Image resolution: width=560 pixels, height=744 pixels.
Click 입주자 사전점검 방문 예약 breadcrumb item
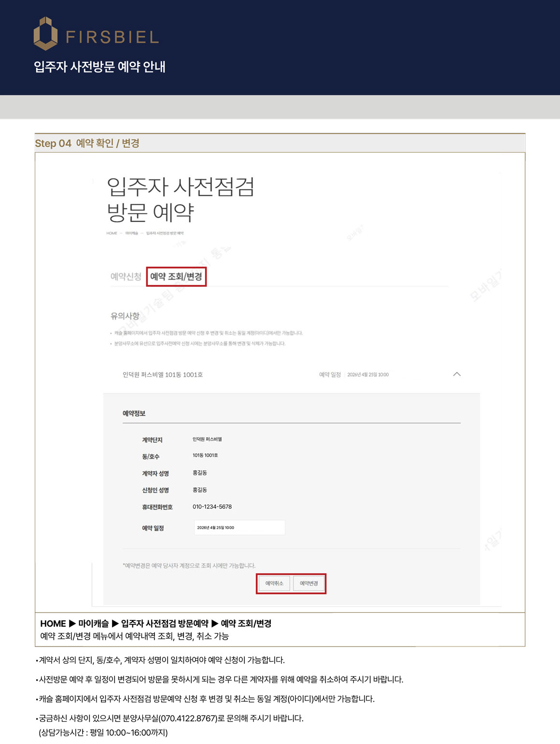coord(165,233)
